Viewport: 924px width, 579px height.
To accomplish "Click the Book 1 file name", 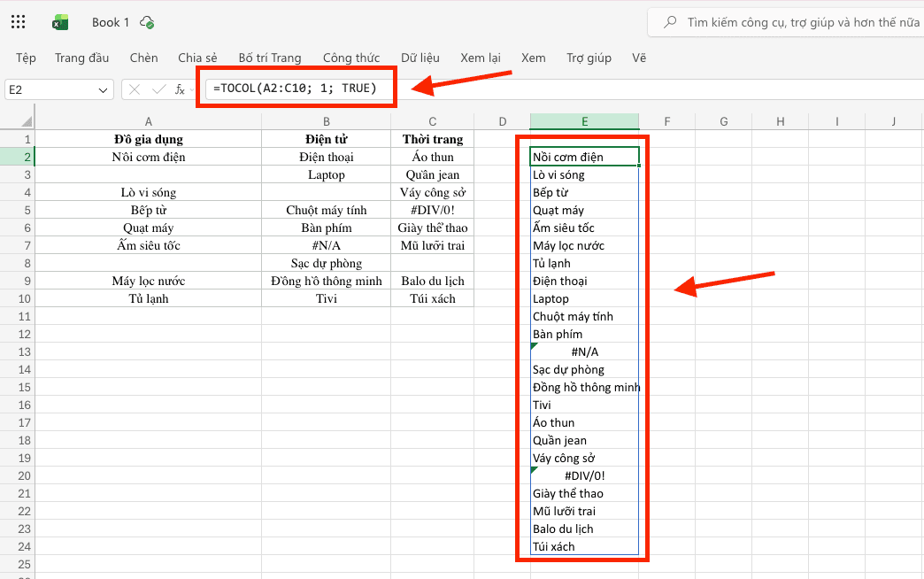I will click(111, 22).
